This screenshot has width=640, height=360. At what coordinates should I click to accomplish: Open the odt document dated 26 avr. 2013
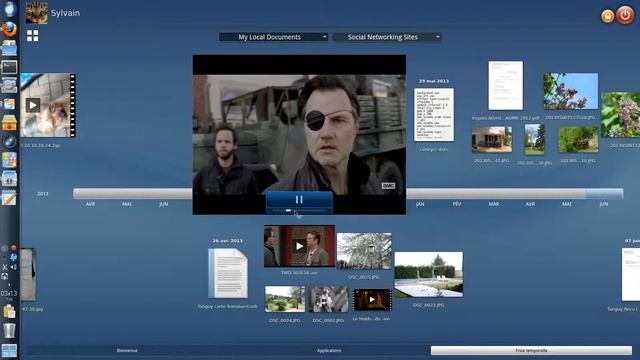228,273
